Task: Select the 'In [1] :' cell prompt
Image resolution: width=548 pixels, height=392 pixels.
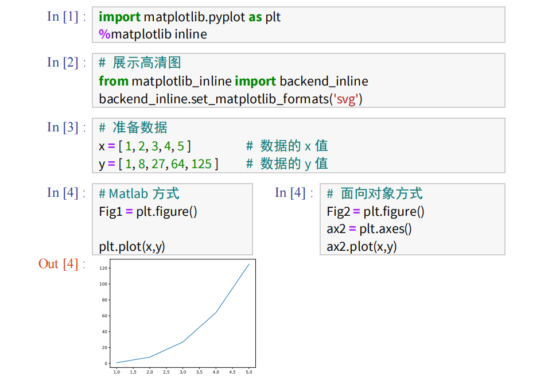Action: (67, 17)
